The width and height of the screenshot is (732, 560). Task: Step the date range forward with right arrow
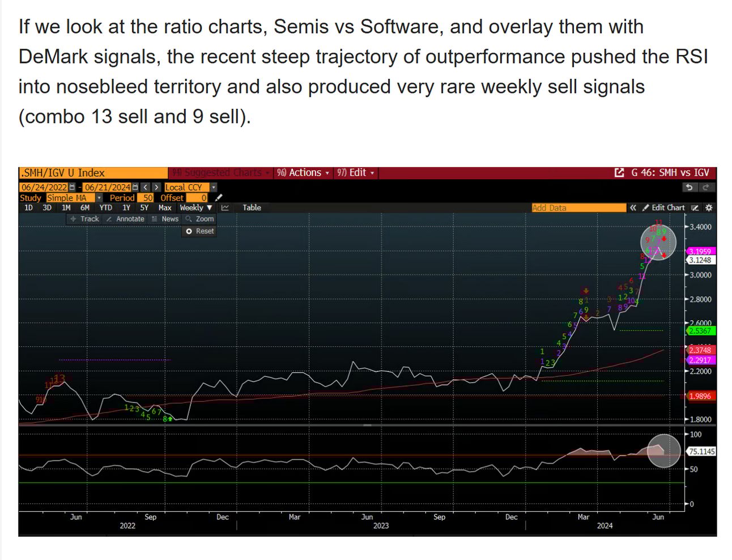[x=156, y=187]
